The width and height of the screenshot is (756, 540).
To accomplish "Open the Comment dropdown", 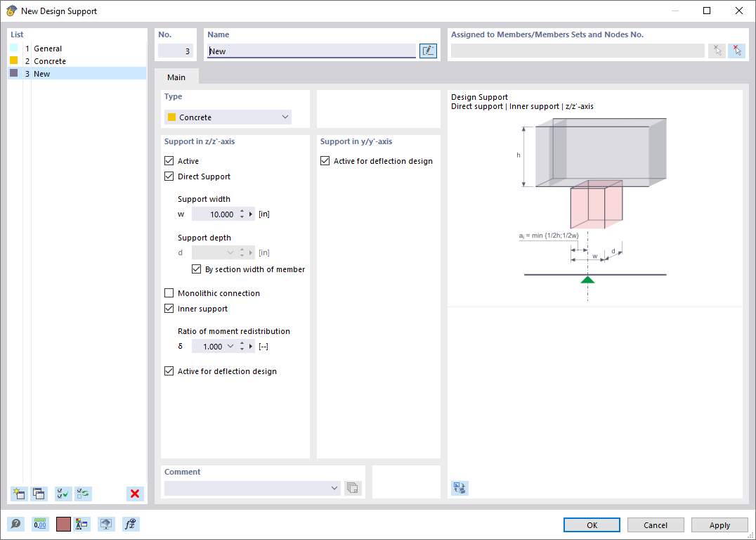I will click(x=334, y=487).
